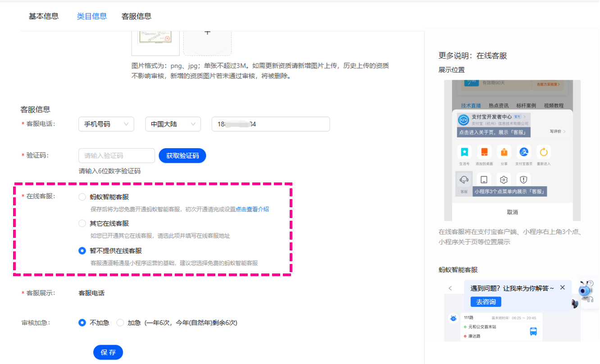Click the 生活号 star icon in preview
Screen dimensions: 600x364
click(x=464, y=152)
